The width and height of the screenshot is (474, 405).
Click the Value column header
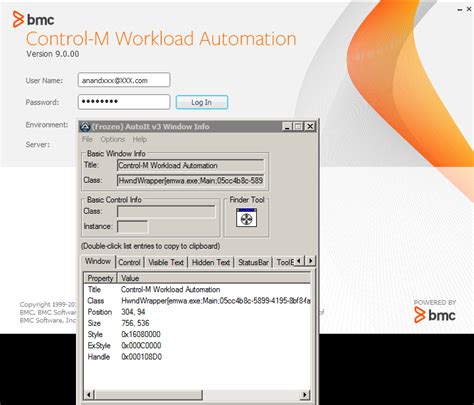214,278
